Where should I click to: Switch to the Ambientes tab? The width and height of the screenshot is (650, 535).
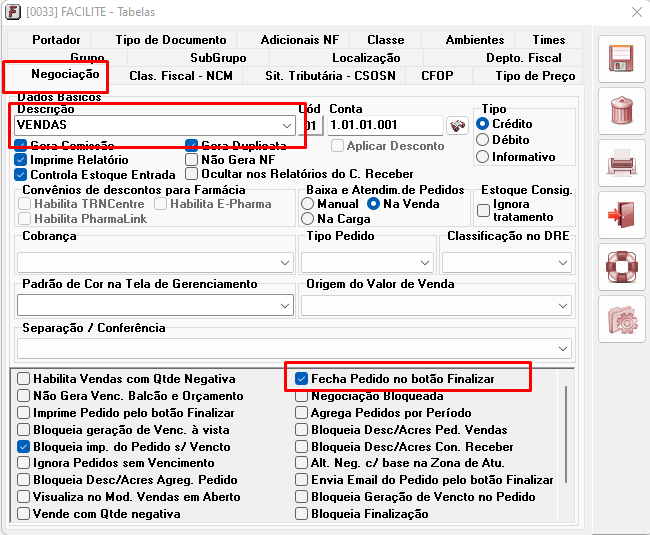coord(475,40)
